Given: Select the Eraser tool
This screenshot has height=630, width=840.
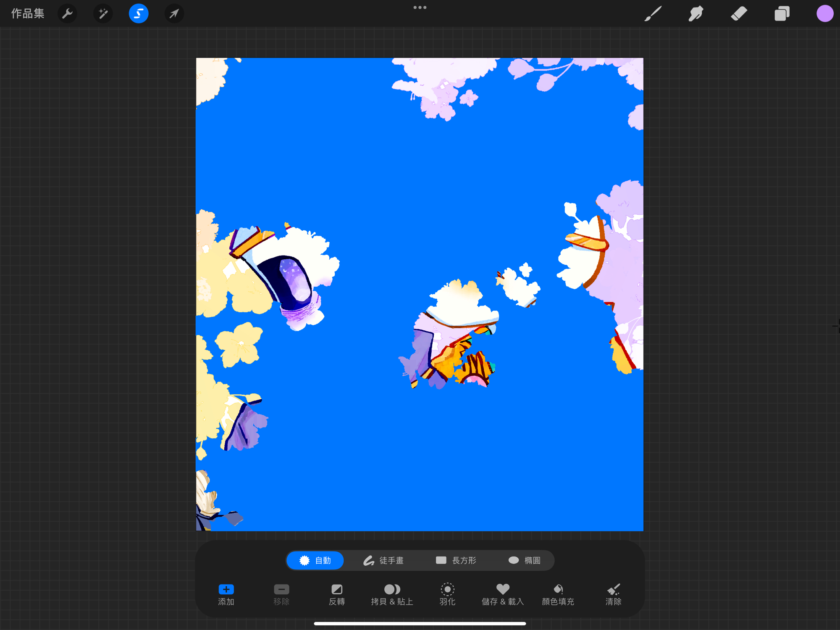Looking at the screenshot, I should point(739,14).
